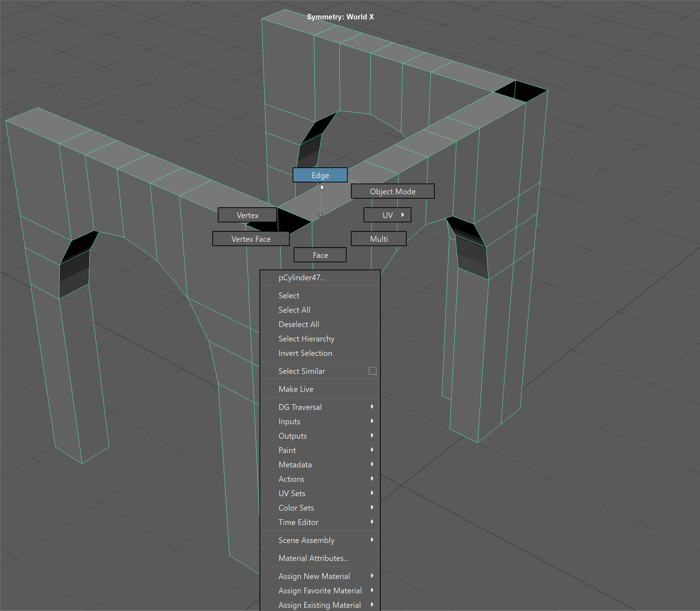Click Select All in the context menu
This screenshot has height=611, width=700.
[x=294, y=310]
